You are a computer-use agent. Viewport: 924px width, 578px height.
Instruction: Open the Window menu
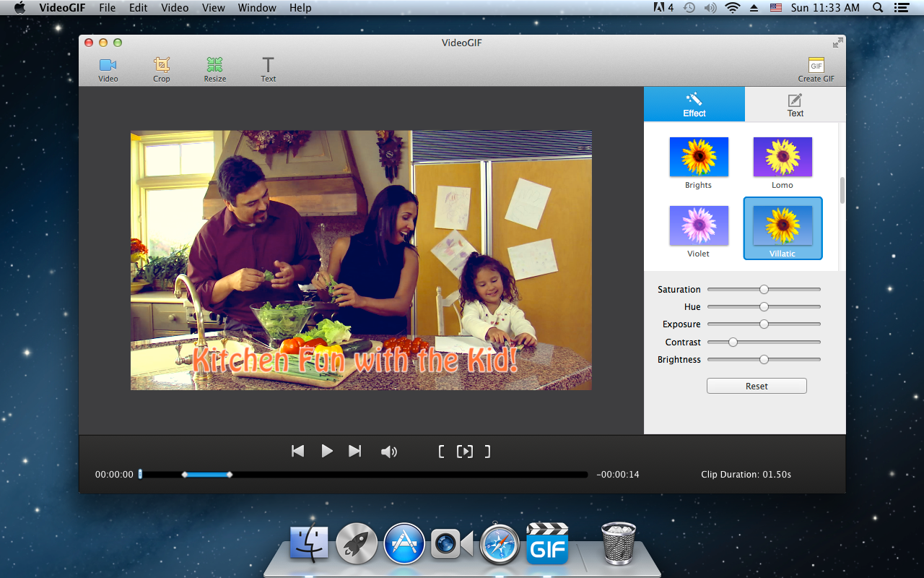(257, 8)
